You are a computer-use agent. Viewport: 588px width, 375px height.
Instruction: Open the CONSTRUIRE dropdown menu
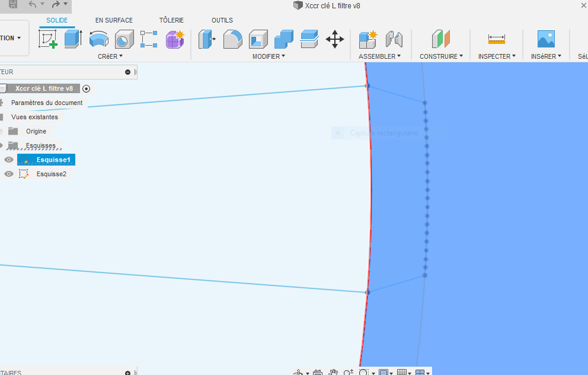tap(441, 56)
